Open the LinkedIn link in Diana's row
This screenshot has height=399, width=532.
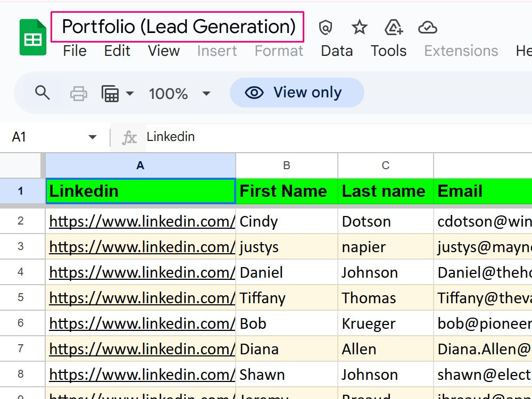click(x=142, y=349)
